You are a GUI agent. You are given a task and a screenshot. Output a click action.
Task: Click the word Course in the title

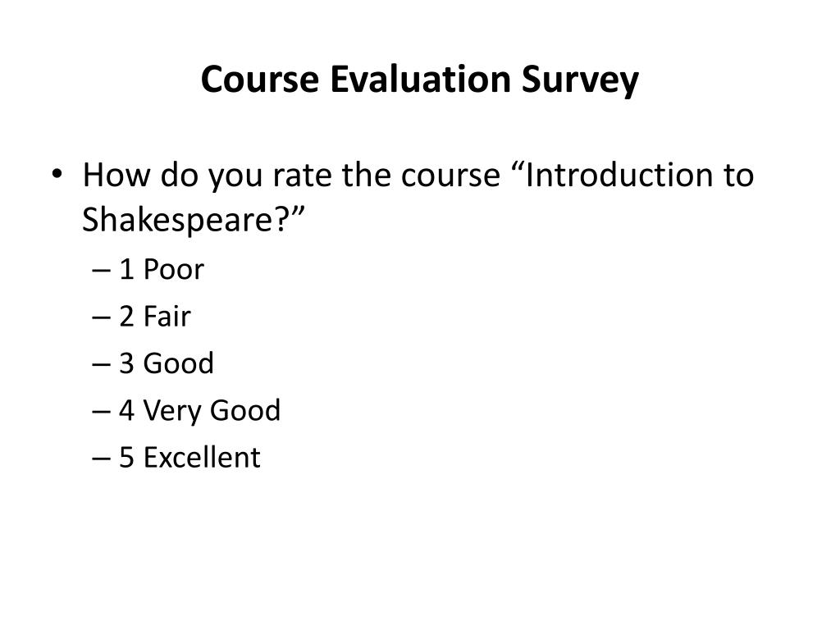coord(260,79)
